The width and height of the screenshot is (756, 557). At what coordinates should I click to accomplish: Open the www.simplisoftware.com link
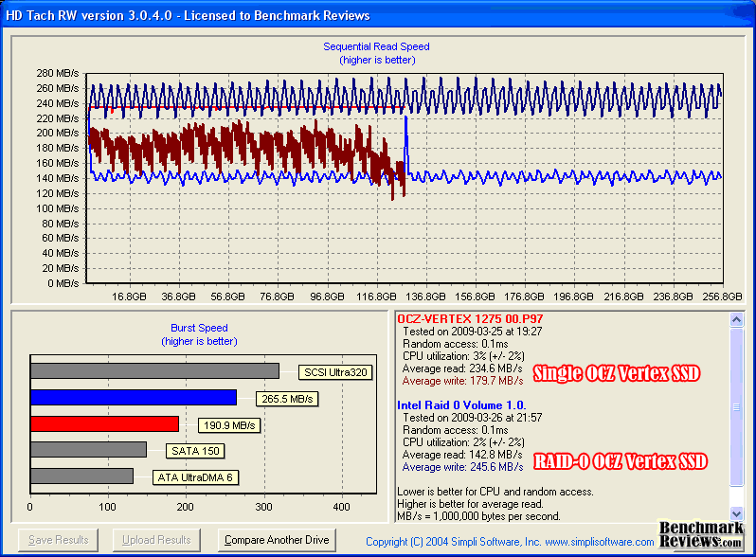(x=600, y=542)
